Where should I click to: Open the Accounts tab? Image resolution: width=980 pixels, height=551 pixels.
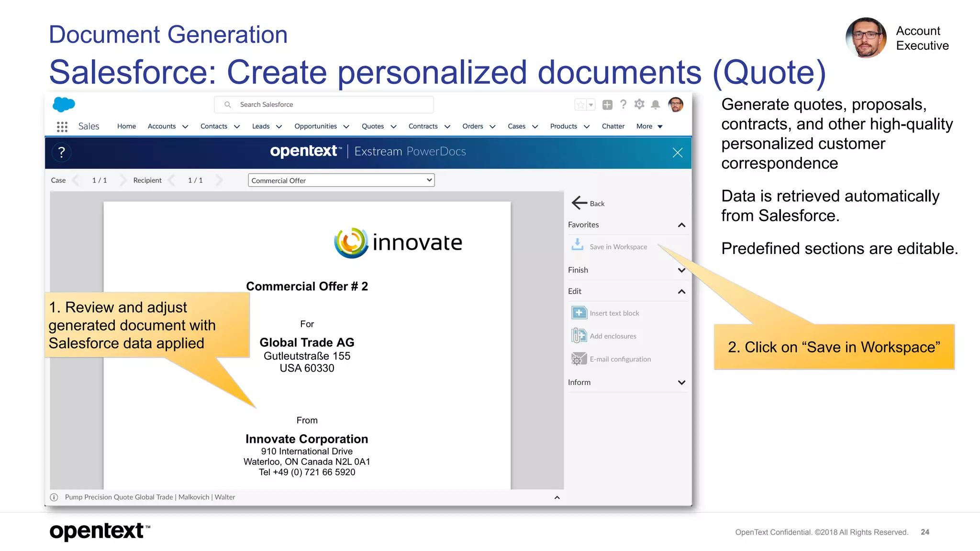click(162, 126)
